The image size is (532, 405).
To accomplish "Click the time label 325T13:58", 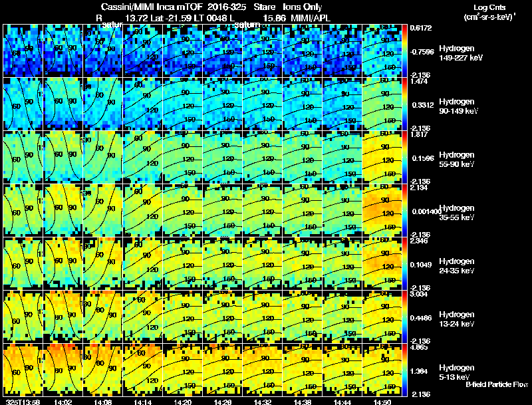I will (x=23, y=402).
